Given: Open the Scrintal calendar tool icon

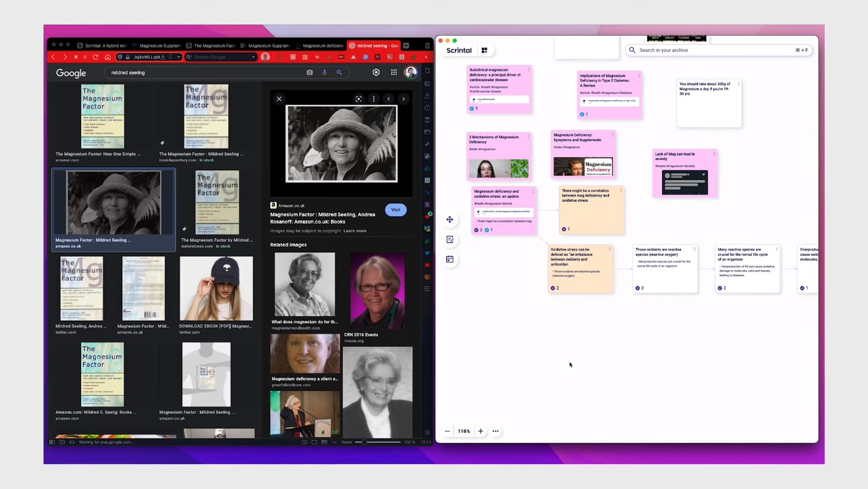Looking at the screenshot, I should coord(450,259).
